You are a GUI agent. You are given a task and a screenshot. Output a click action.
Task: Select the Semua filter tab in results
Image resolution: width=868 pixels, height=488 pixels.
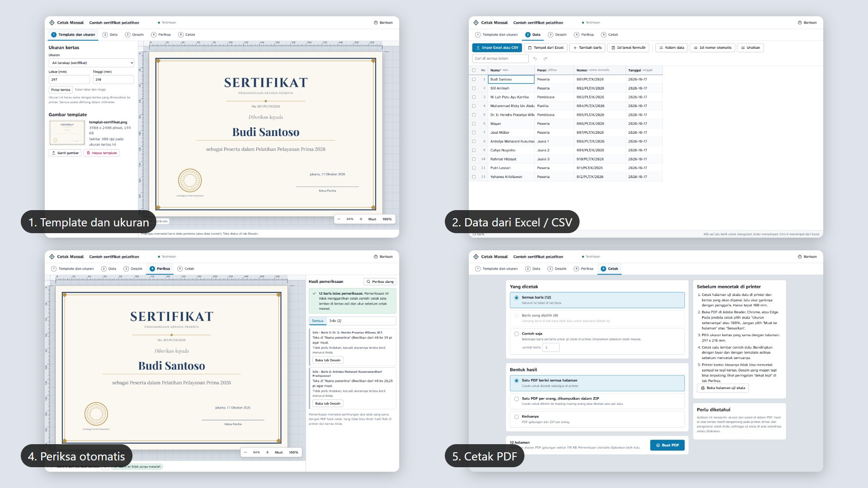click(x=317, y=321)
